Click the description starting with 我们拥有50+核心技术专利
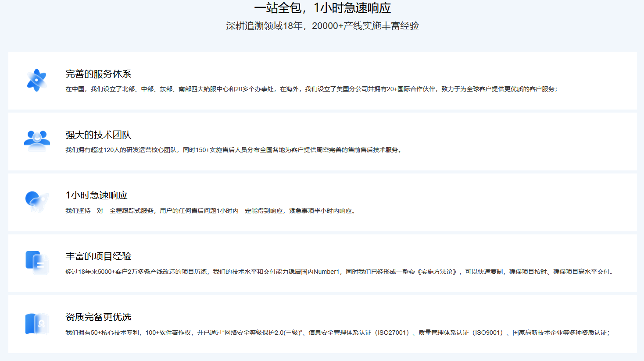The height and width of the screenshot is (361, 644). [x=338, y=333]
